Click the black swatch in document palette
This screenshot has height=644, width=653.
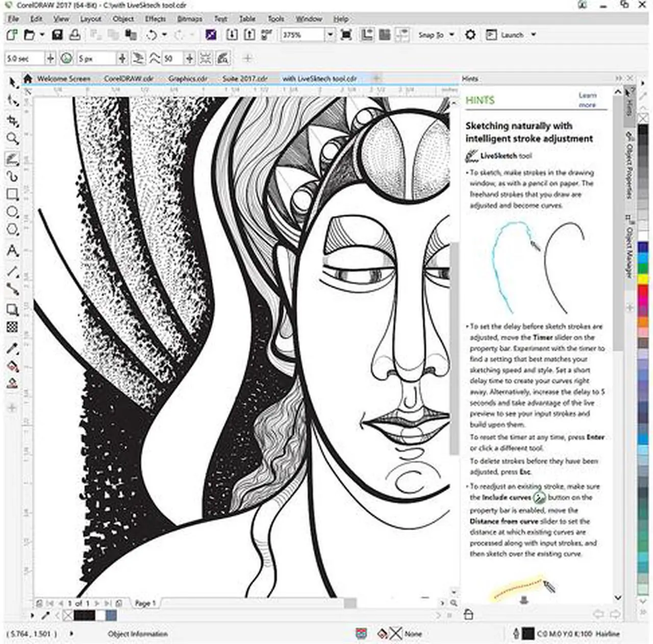click(x=85, y=615)
